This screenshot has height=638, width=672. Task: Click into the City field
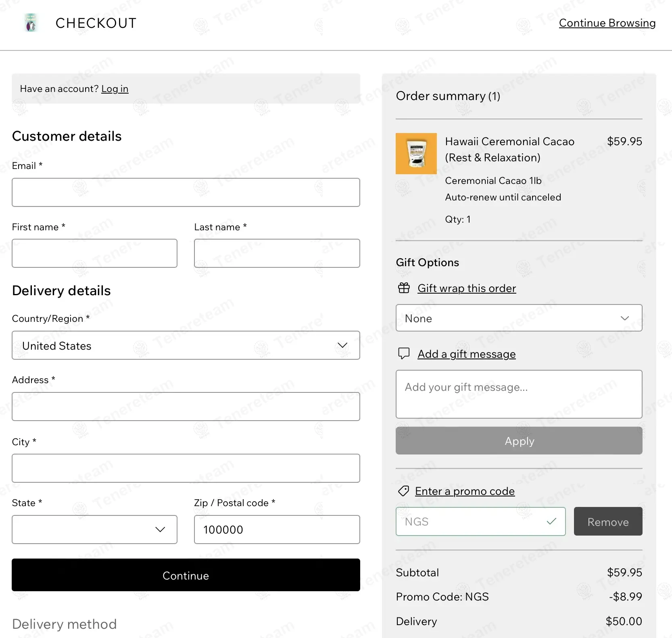pos(186,468)
